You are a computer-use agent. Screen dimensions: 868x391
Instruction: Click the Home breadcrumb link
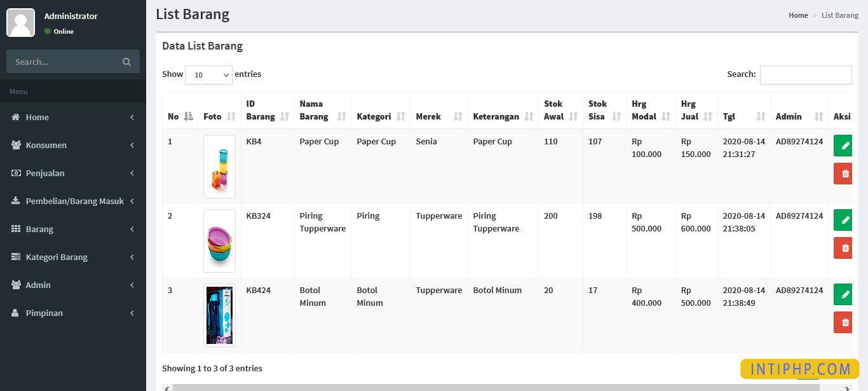[798, 15]
